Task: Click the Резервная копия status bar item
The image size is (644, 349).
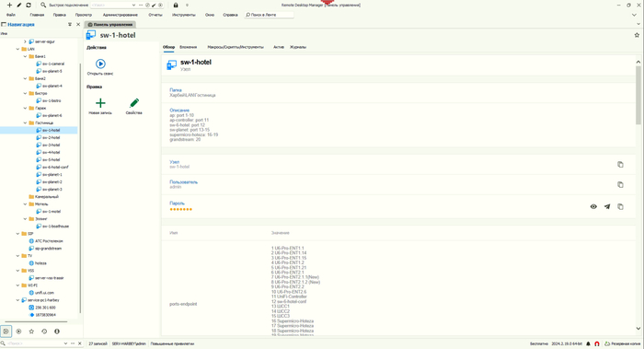Action: click(x=623, y=343)
